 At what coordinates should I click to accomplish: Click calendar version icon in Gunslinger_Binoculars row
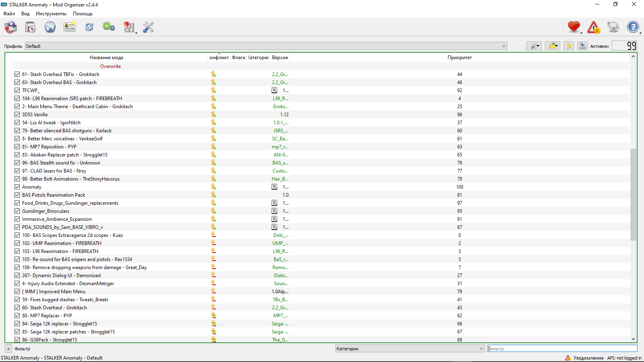tap(274, 211)
